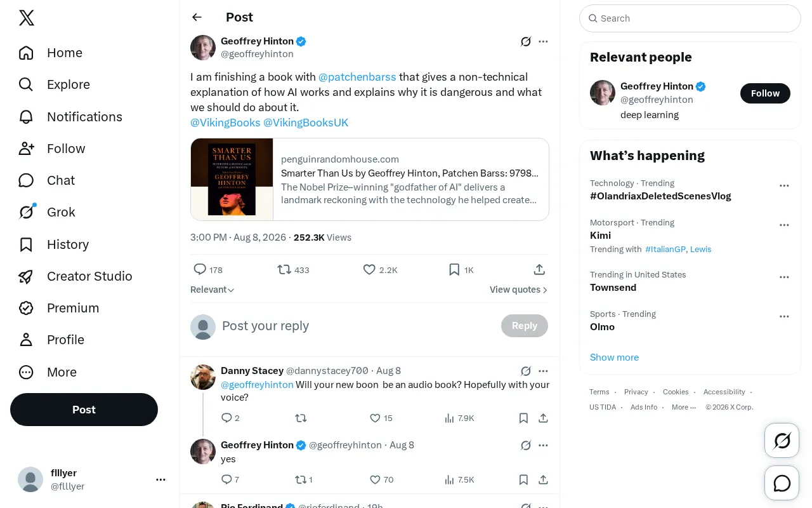
Task: Repost the main post with 433 reposts
Action: 293,270
